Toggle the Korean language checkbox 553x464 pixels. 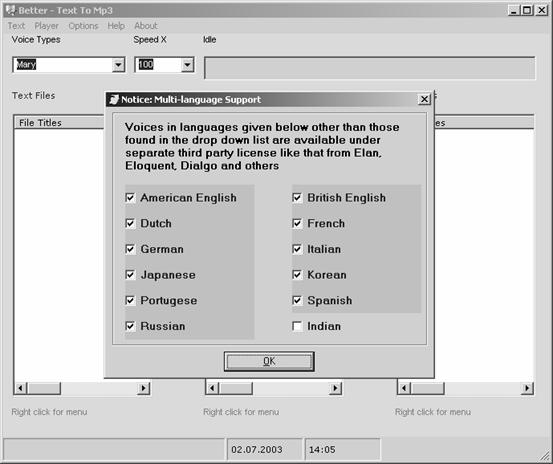pos(297,275)
